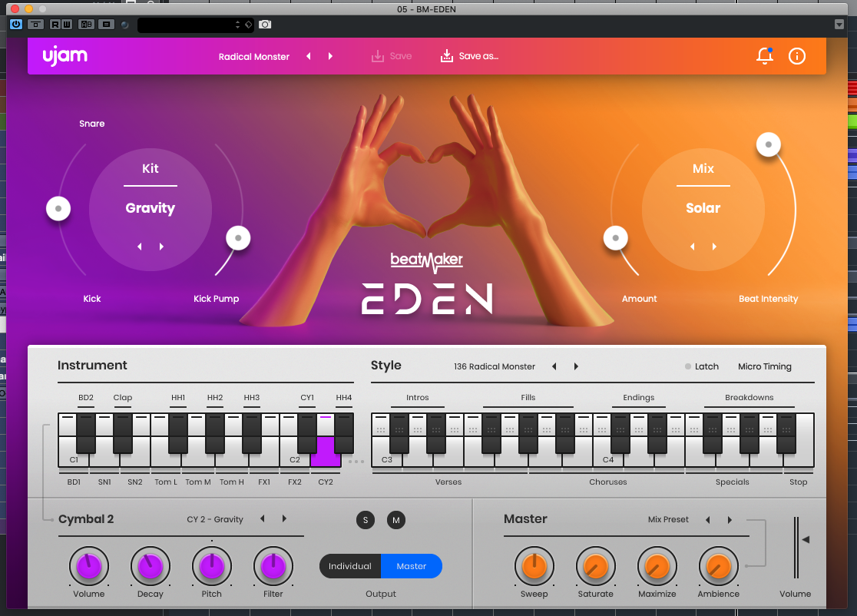Viewport: 857px width, 616px height.
Task: Open the info panel icon
Action: coord(797,56)
